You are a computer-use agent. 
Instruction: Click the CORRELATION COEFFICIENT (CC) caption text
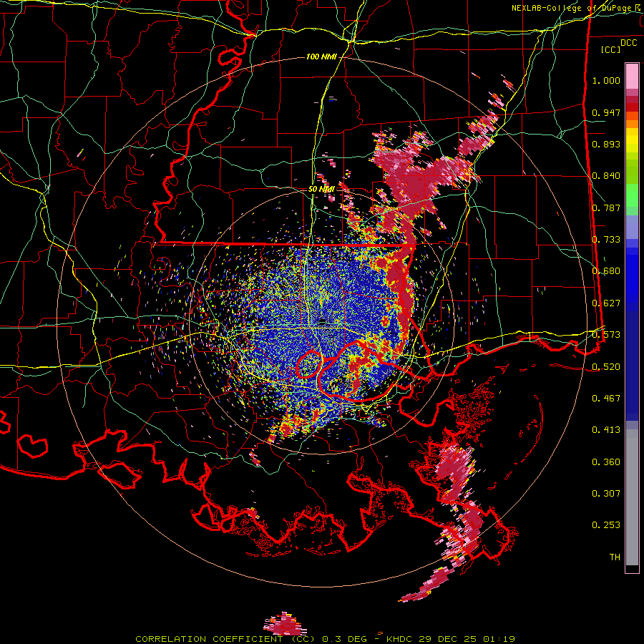pyautogui.click(x=225, y=639)
